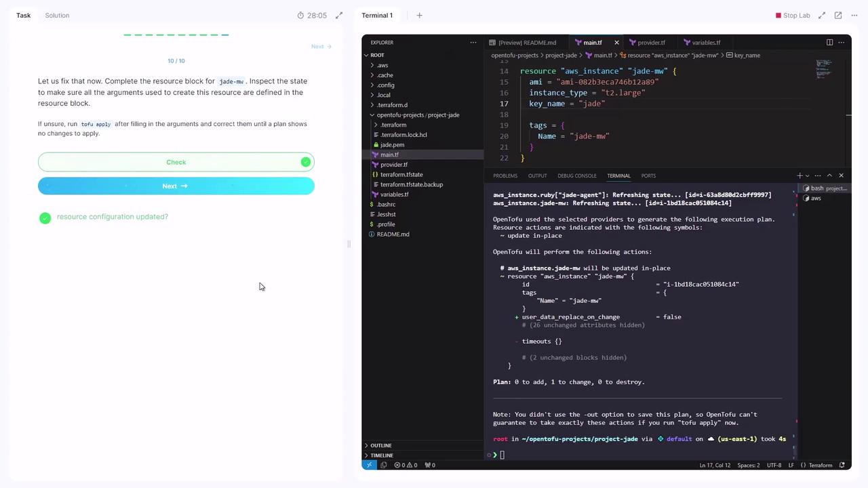
Task: Open editor more actions ellipsis menu
Action: tap(842, 43)
